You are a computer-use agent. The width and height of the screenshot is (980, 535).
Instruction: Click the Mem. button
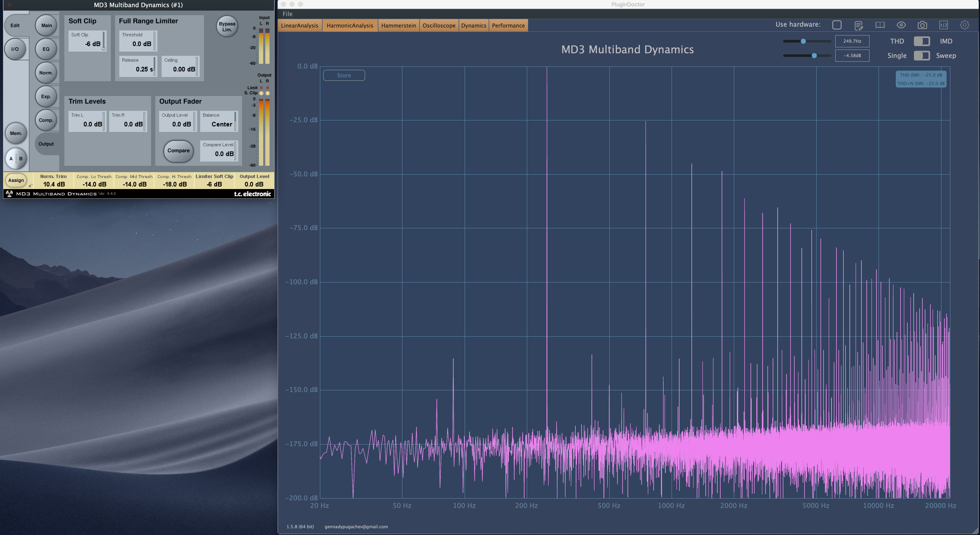click(16, 133)
